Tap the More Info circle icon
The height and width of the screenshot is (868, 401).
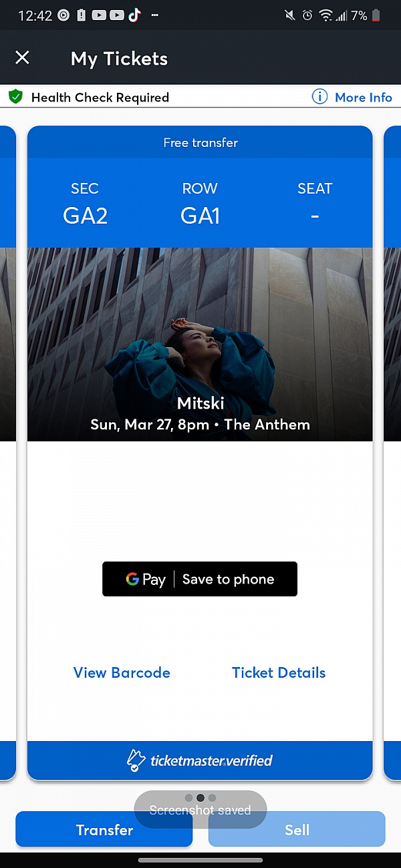tap(320, 97)
